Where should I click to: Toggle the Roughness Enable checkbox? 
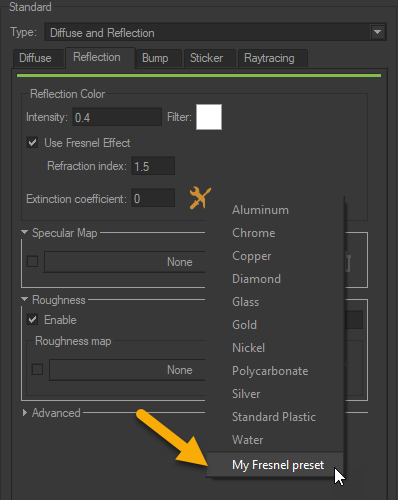coord(32,320)
